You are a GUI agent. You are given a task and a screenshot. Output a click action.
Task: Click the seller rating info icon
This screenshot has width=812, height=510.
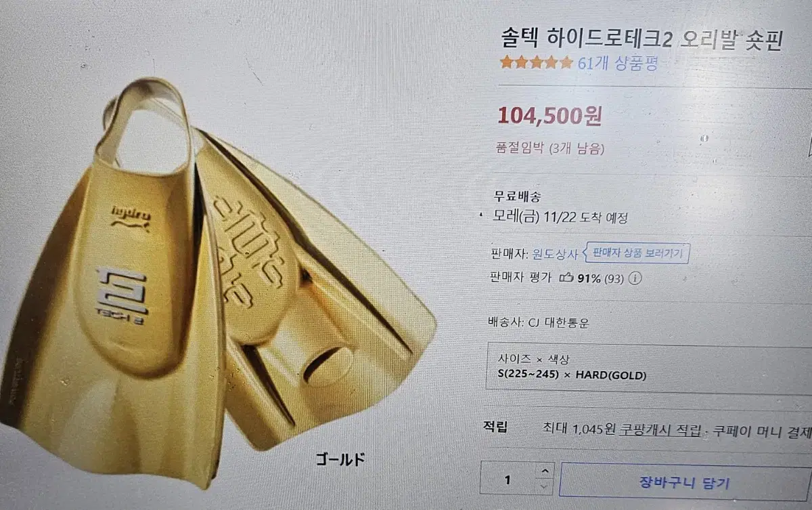(635, 278)
